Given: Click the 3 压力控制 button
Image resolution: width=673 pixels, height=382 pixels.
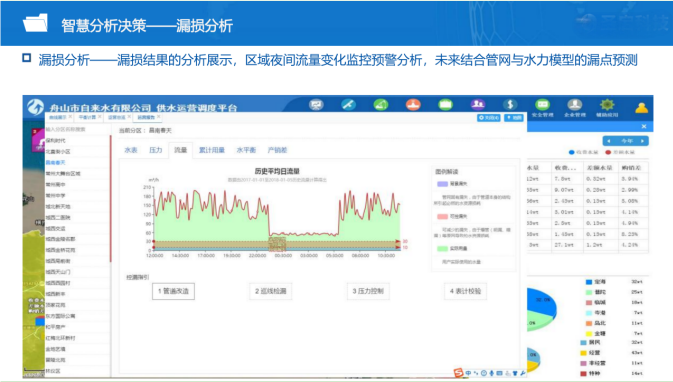Looking at the screenshot, I should click(368, 291).
